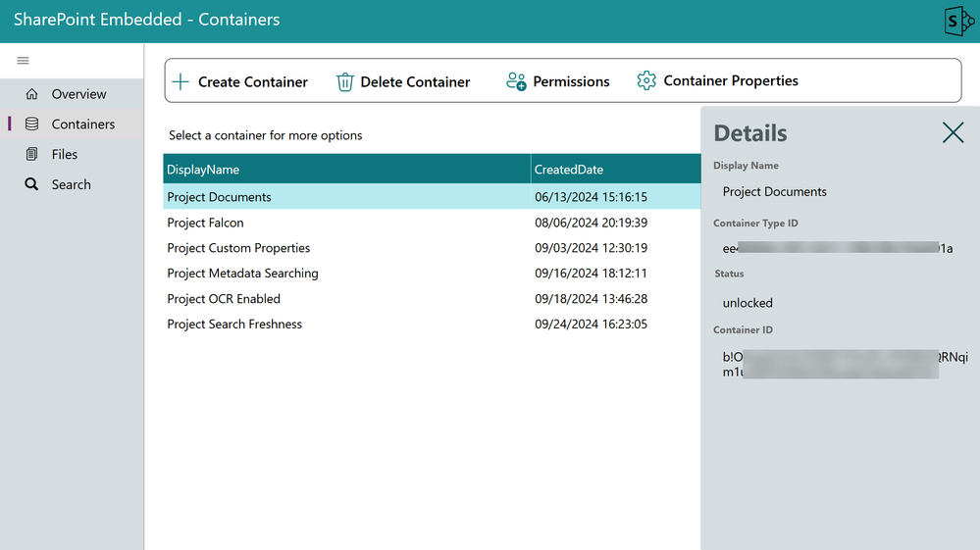Click the Overview home icon
Image resolution: width=980 pixels, height=550 pixels.
(x=31, y=94)
